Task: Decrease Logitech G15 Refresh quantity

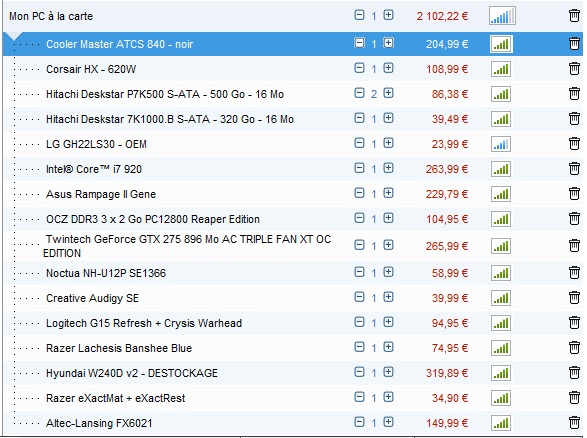Action: pos(359,322)
